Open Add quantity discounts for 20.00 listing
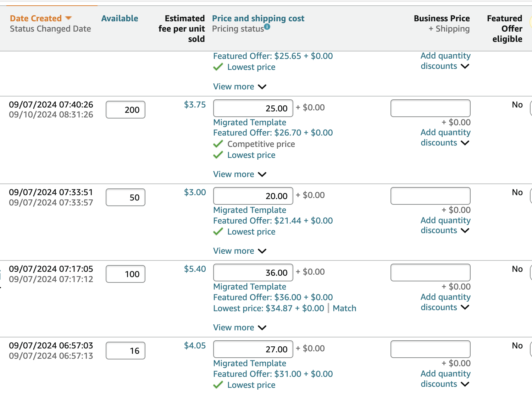 click(445, 225)
